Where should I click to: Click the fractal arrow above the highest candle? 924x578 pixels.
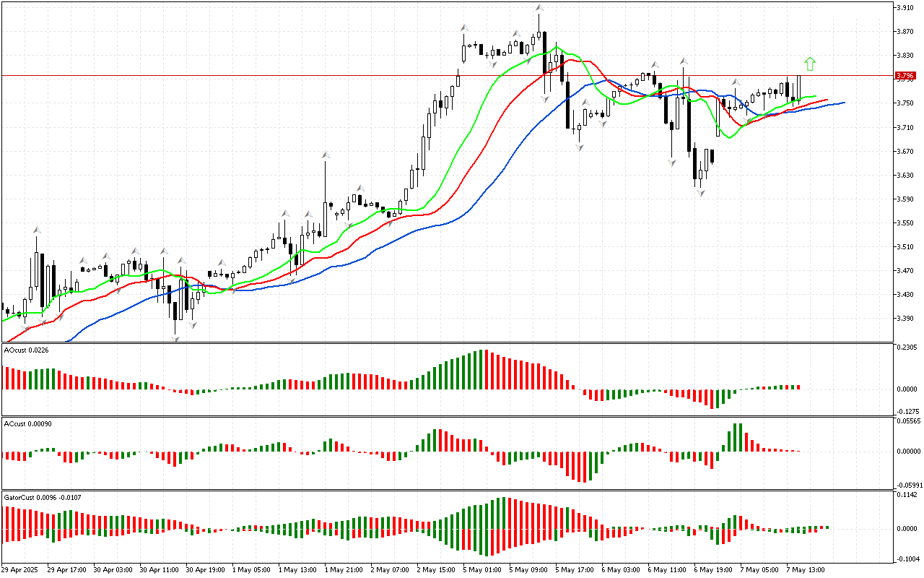[539, 8]
